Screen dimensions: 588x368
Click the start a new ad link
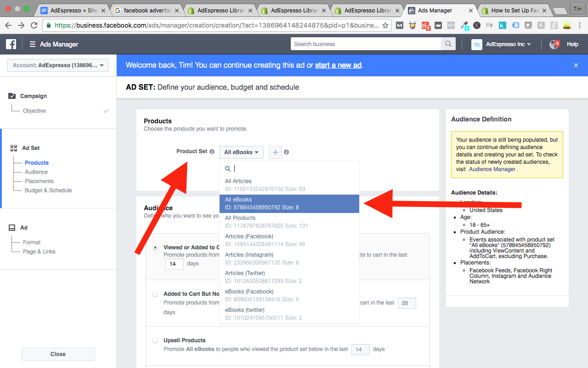coord(338,65)
